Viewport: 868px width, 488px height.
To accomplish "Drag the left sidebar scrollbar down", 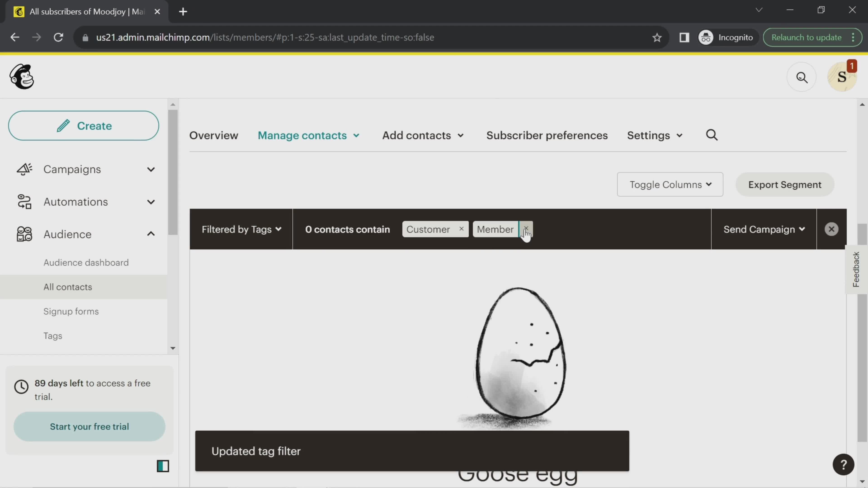I will point(172,348).
